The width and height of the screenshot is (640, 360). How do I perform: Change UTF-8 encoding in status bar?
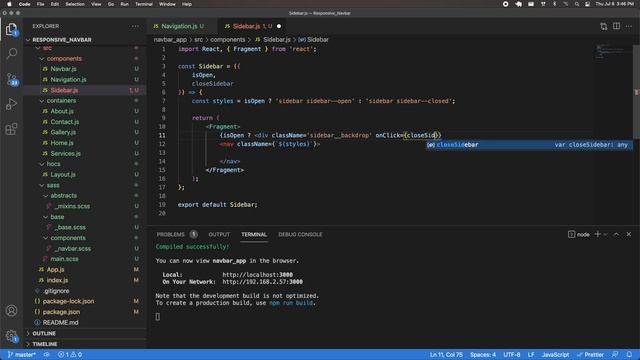coord(512,355)
